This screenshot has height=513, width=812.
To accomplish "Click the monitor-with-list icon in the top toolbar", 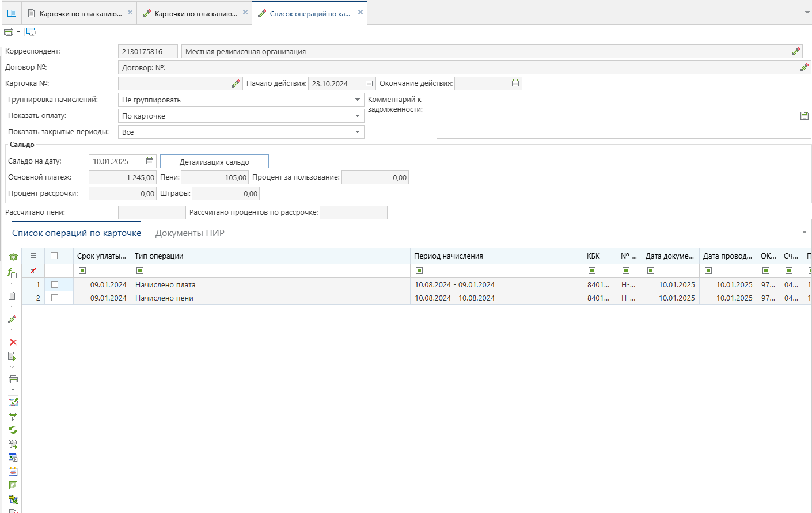I will tap(31, 32).
